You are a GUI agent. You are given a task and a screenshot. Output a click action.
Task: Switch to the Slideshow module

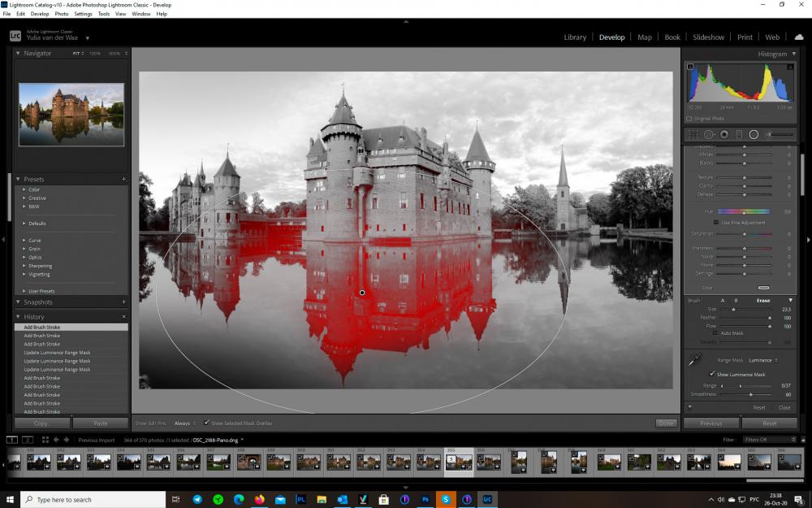coord(708,37)
